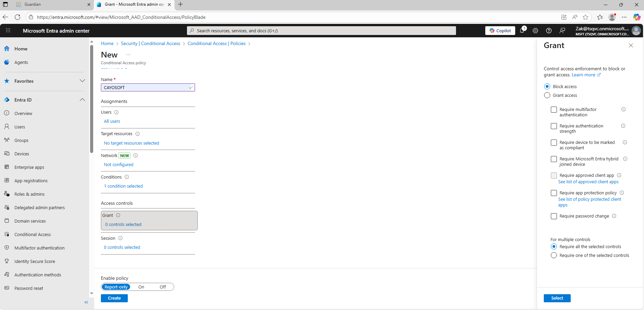Click info icon next to Require multifactor authentication
644x310 pixels.
(x=623, y=110)
